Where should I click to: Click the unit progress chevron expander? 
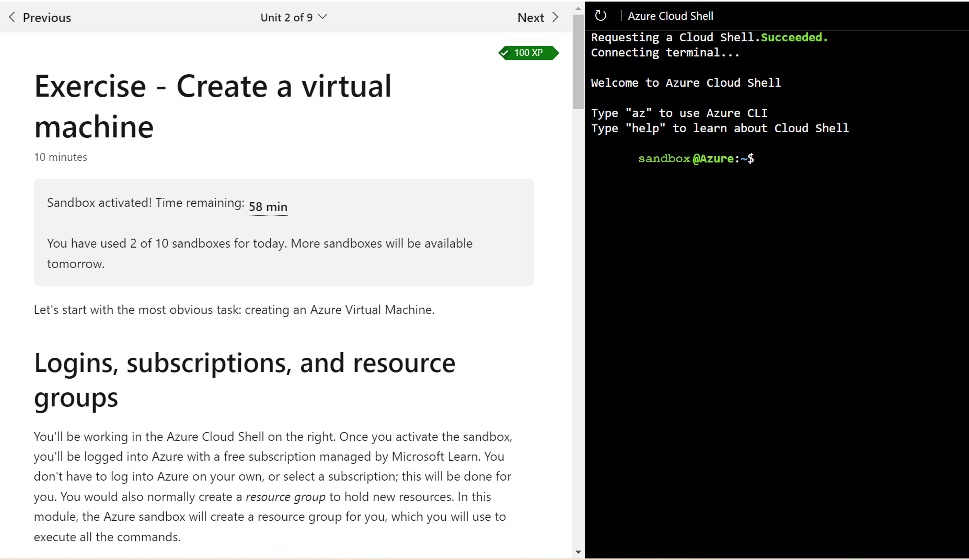pos(325,17)
